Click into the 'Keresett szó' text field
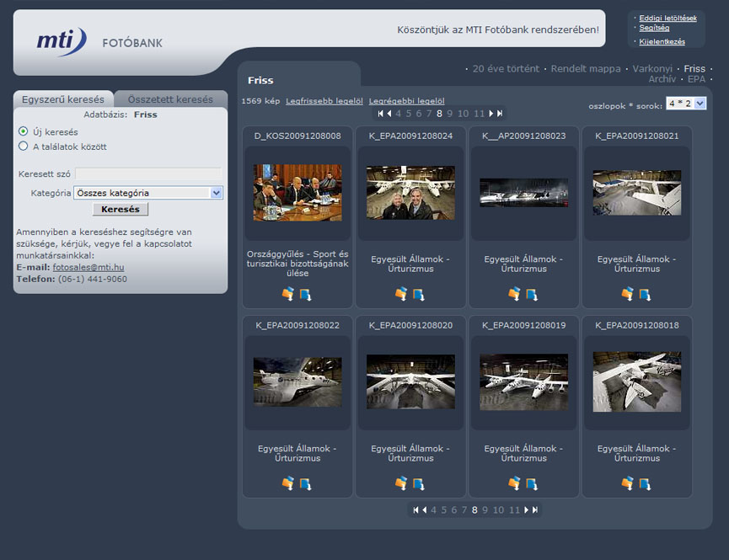 [x=148, y=174]
